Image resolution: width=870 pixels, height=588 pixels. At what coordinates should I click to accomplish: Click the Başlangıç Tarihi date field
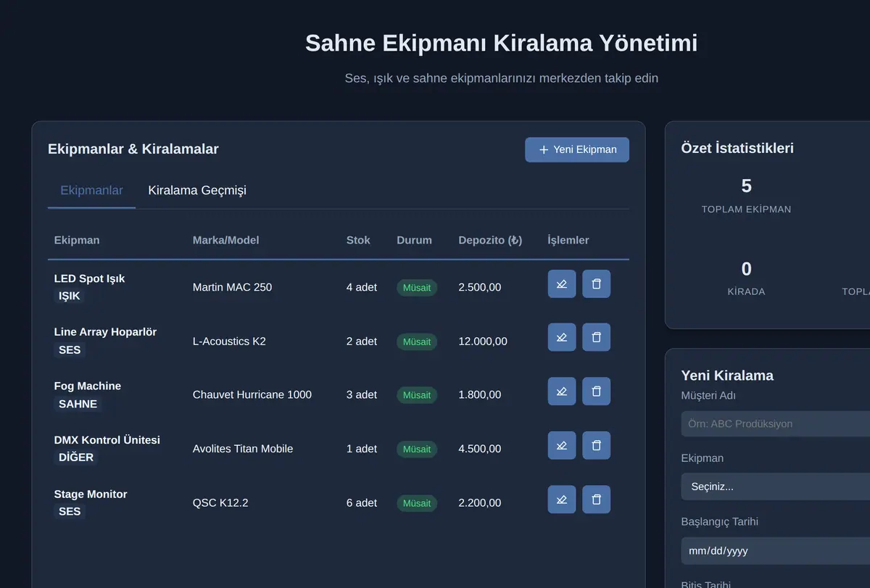[x=776, y=551]
